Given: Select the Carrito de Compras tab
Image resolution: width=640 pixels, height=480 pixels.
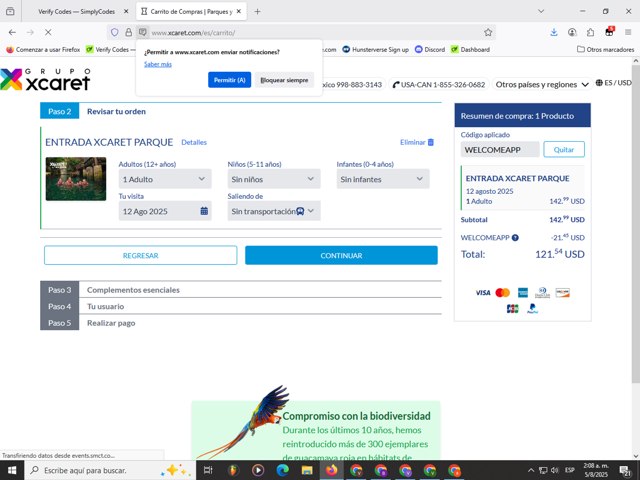Looking at the screenshot, I should [x=191, y=11].
